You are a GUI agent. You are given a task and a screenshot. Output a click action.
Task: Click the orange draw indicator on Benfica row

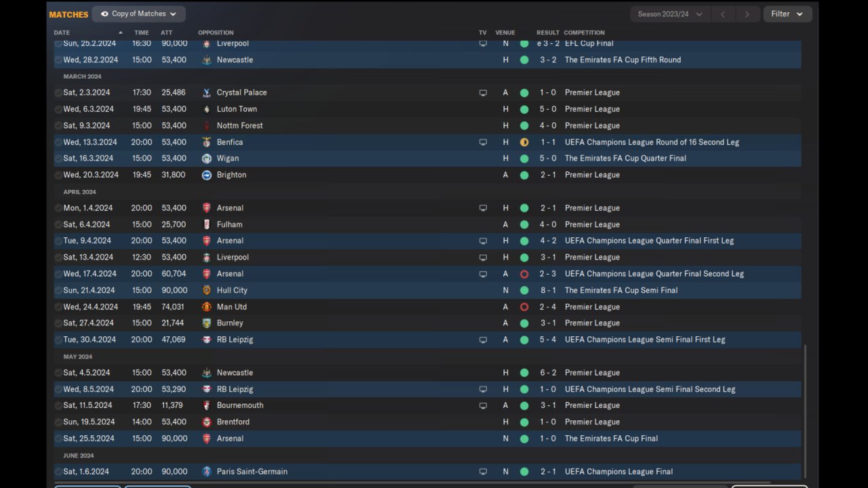(524, 142)
